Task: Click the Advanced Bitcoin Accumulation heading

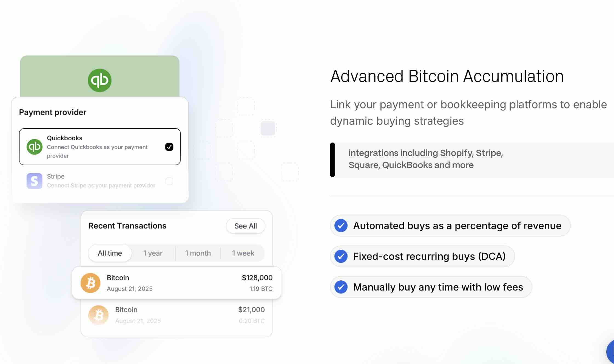Action: pos(447,76)
